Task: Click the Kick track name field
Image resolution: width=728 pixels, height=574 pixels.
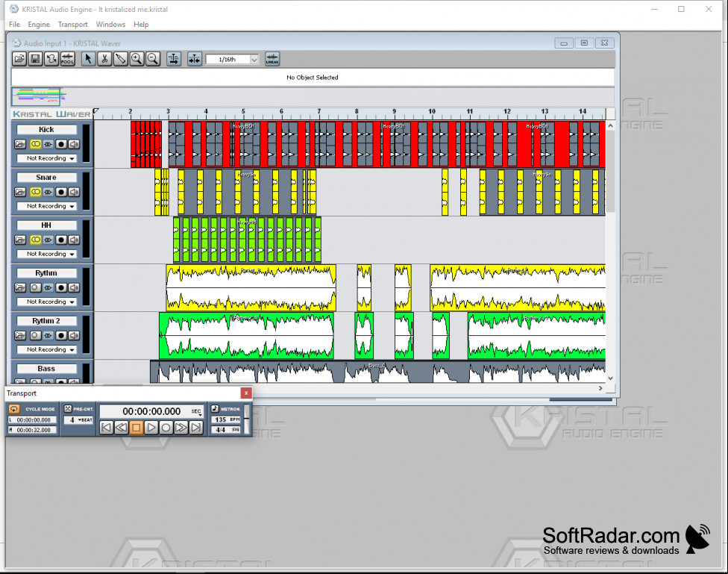Action: [x=46, y=130]
